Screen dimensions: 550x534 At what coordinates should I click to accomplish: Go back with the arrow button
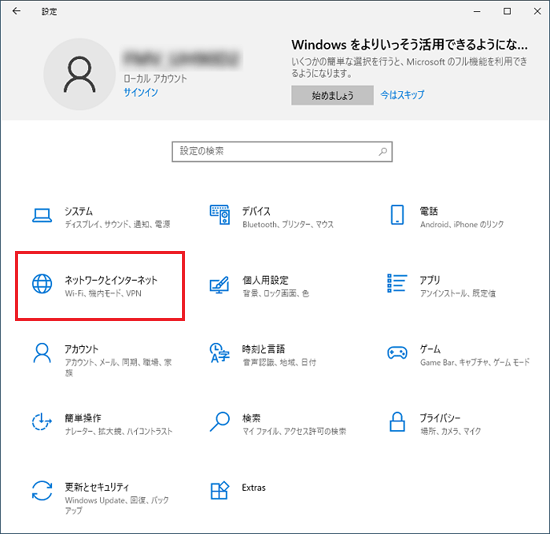pos(16,11)
